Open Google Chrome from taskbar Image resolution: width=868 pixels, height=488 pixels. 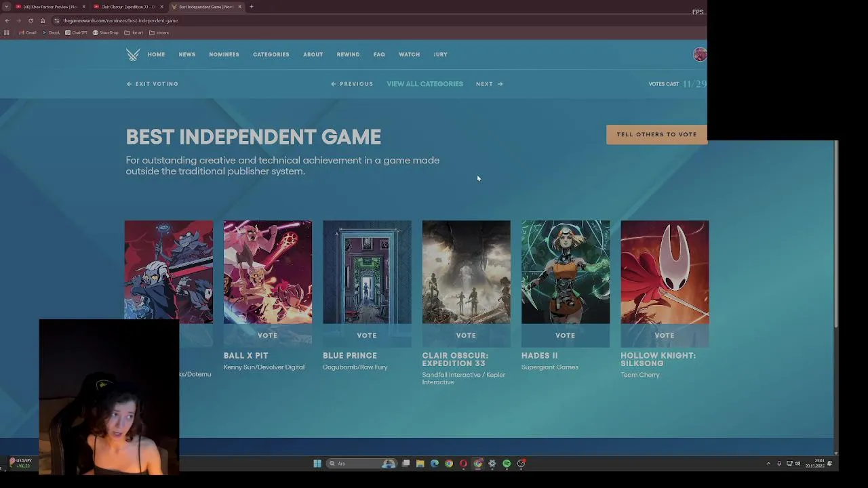click(449, 464)
